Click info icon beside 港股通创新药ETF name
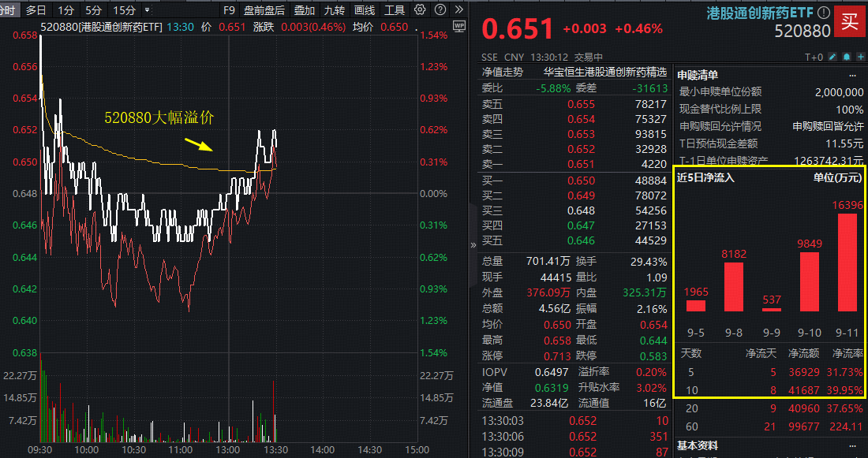 (824, 13)
